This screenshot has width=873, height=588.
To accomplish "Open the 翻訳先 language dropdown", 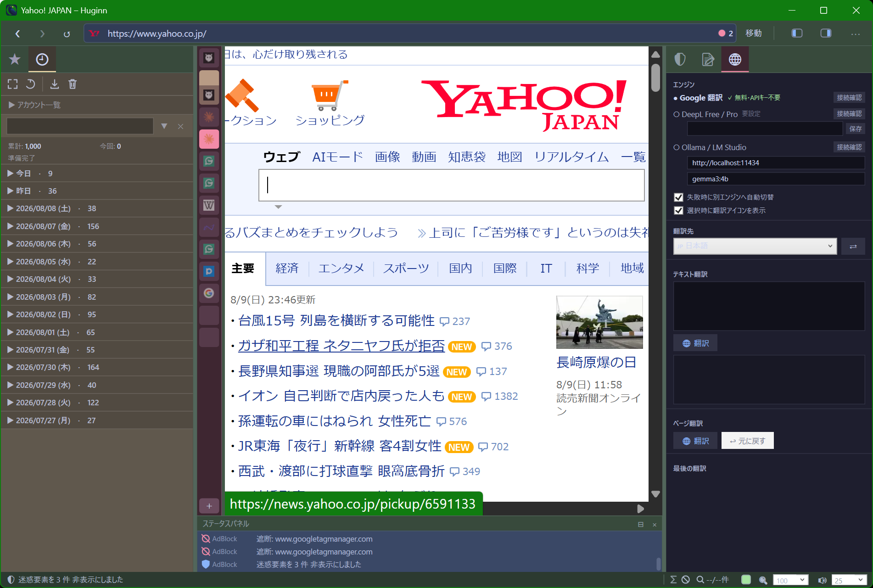I will point(755,246).
